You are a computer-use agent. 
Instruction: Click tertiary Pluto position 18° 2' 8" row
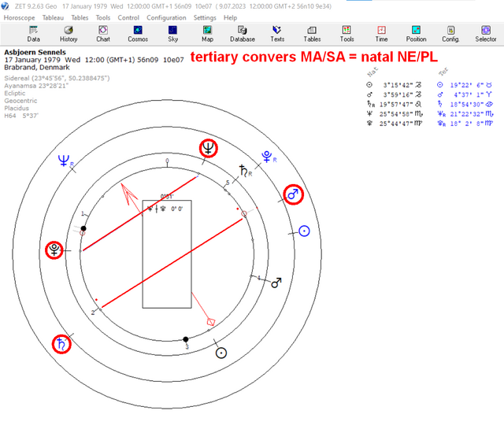click(x=465, y=124)
